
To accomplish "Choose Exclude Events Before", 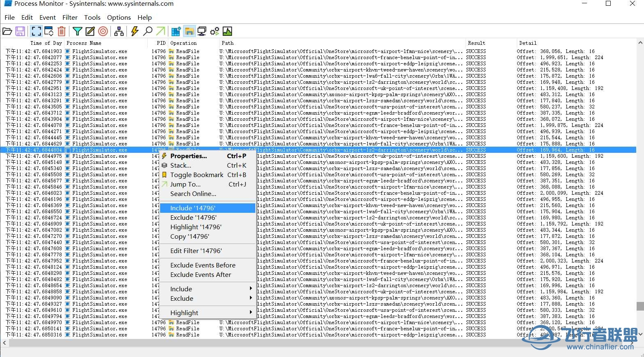I will click(x=203, y=265).
